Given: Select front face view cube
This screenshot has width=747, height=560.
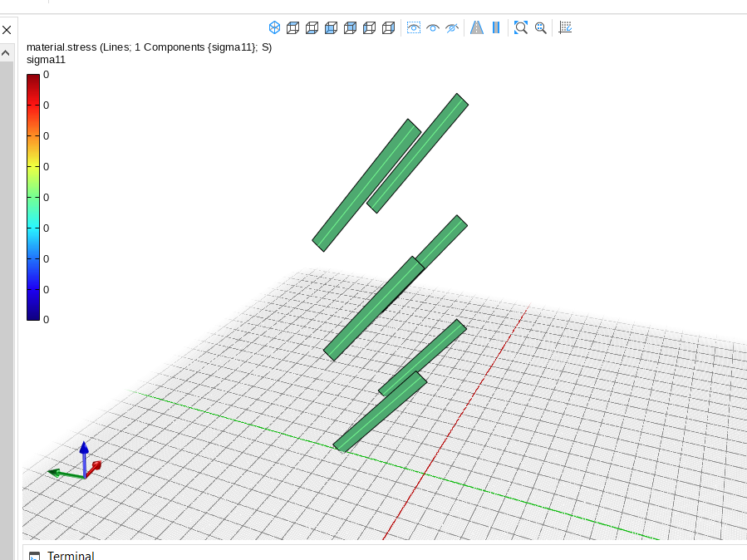Looking at the screenshot, I should tap(331, 27).
